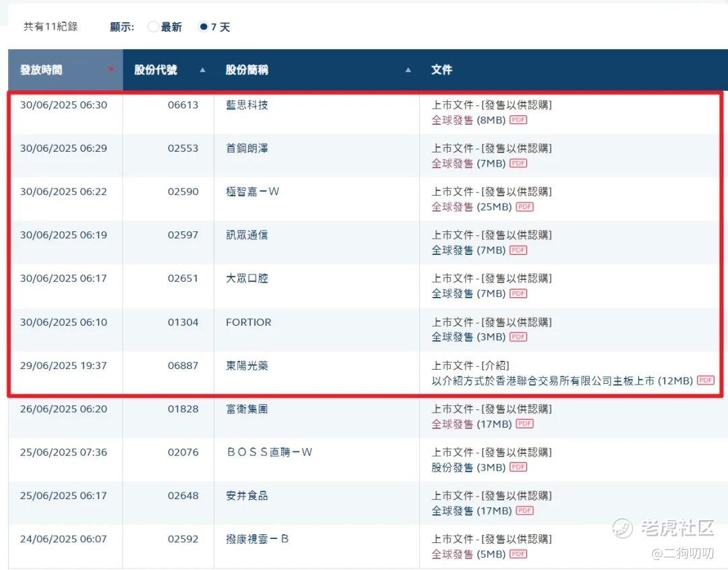This screenshot has height=570, width=728.
Task: Click PDF icon in 訊眾通信 row
Action: pos(518,250)
